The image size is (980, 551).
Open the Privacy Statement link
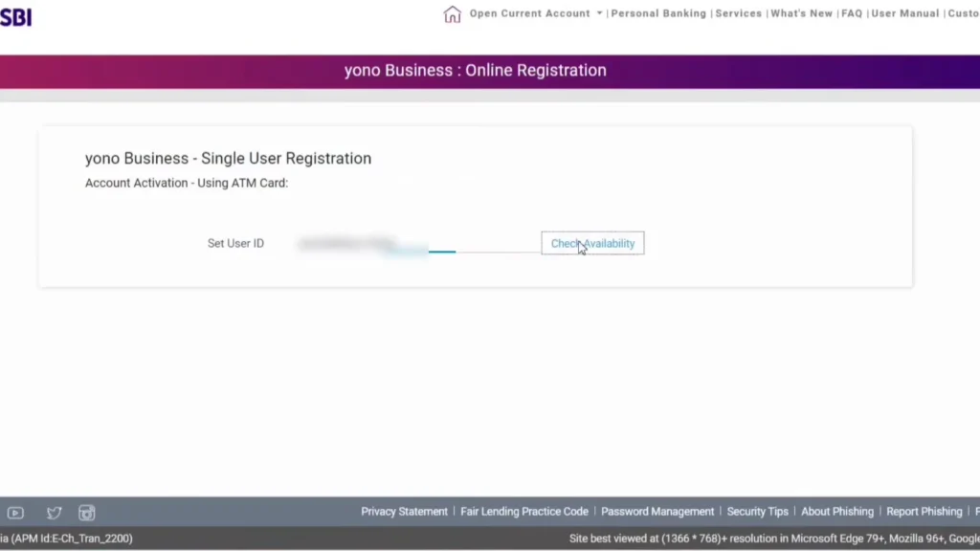point(405,511)
